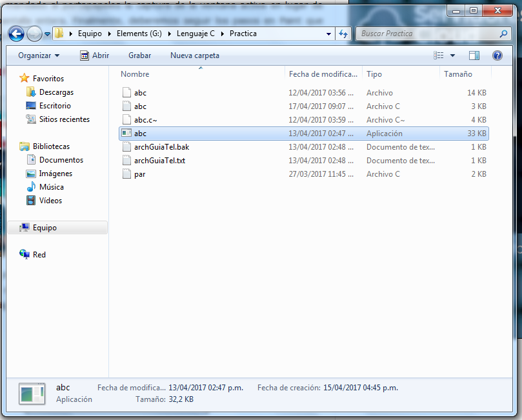Open Vídeos library
Viewport: 522px width, 420px height.
[50, 201]
